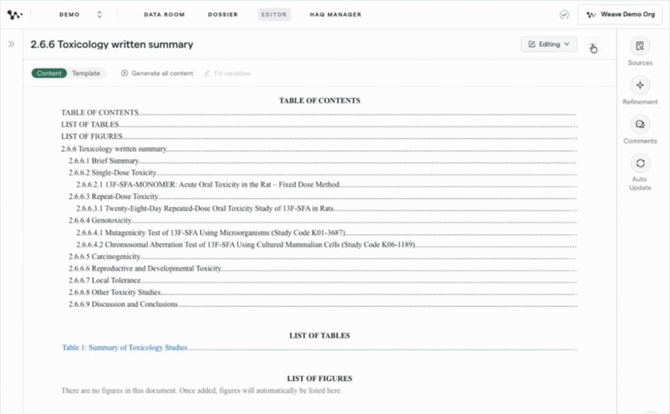Expand the left sidebar with double chevron

(x=11, y=44)
